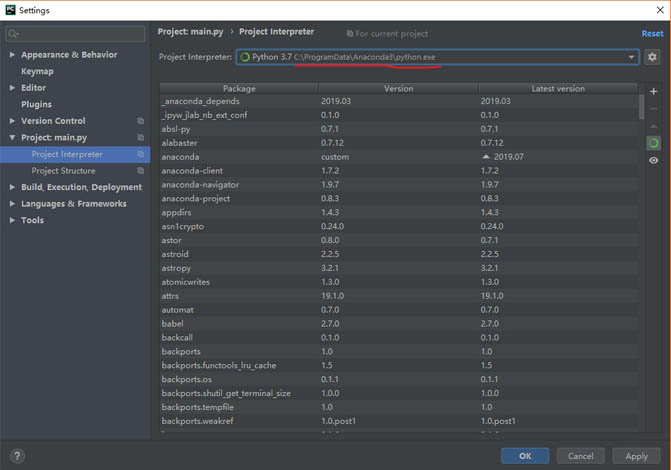This screenshot has height=470, width=671.
Task: Toggle the Use Conda package manager icon
Action: [x=653, y=144]
